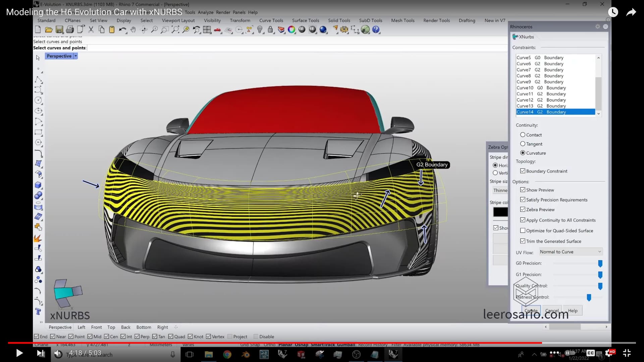Click the Help button in the XNurbs panel
The height and width of the screenshot is (362, 644).
click(x=573, y=311)
